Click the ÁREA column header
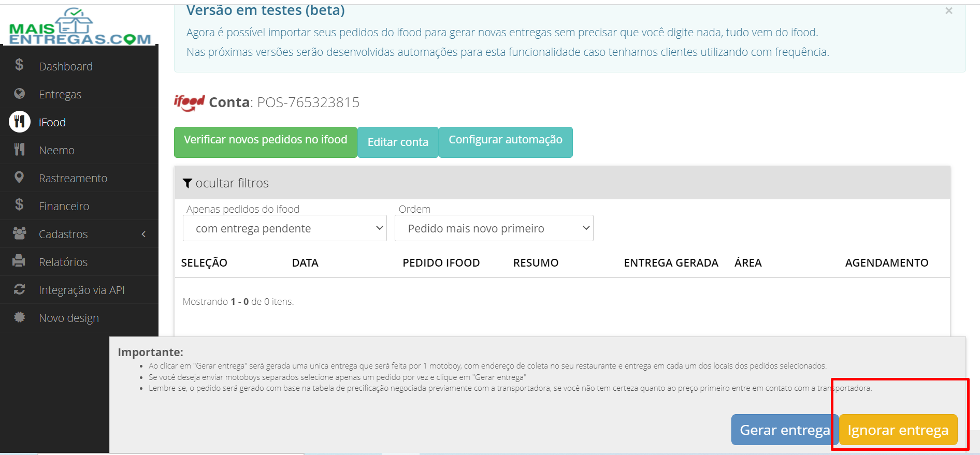This screenshot has width=980, height=455. [x=748, y=262]
